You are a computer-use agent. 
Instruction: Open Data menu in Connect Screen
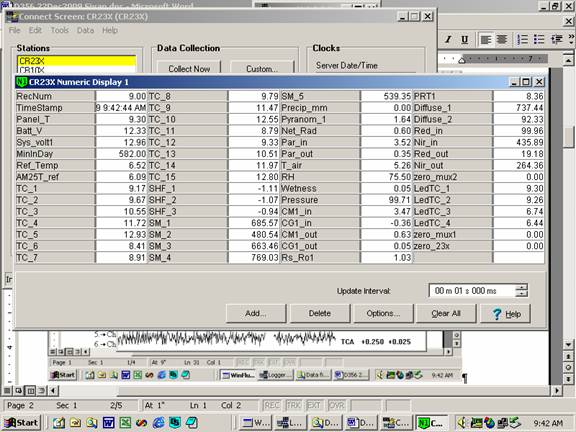coord(85,30)
